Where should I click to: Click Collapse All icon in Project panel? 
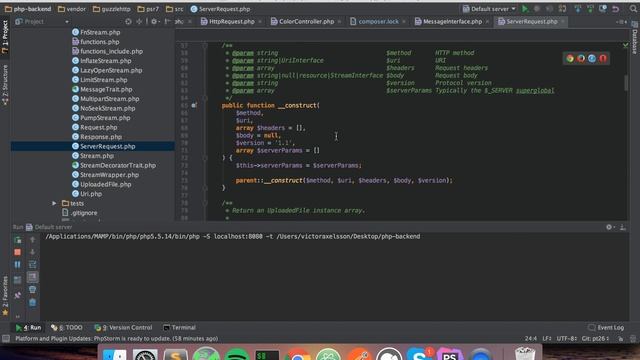(139, 21)
